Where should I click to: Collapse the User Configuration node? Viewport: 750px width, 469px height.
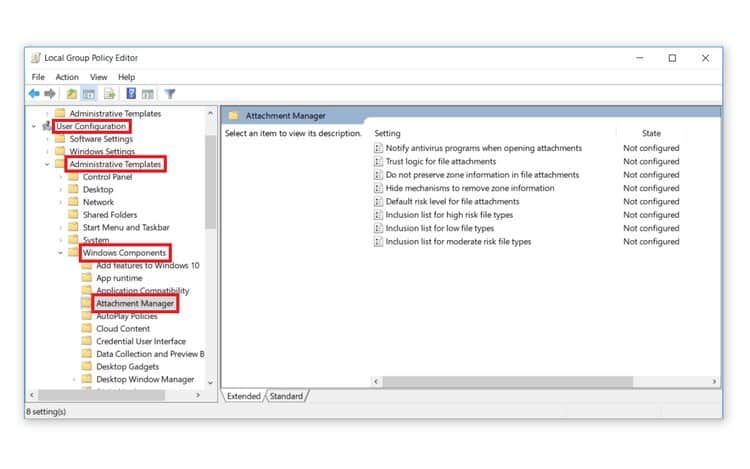pyautogui.click(x=34, y=126)
